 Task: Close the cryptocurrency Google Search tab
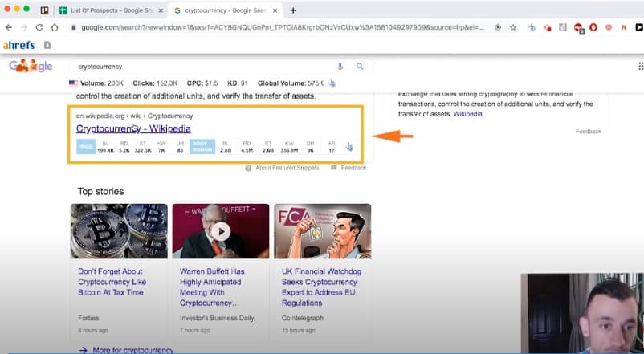275,10
